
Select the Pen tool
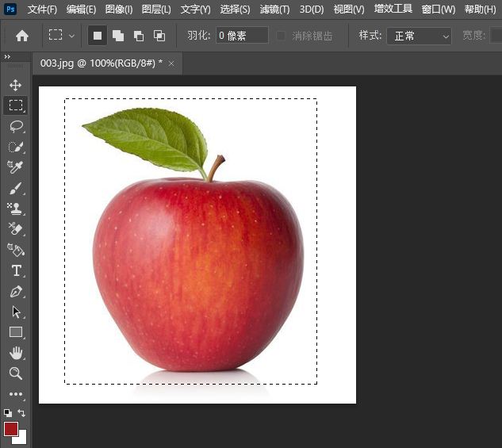coord(15,291)
